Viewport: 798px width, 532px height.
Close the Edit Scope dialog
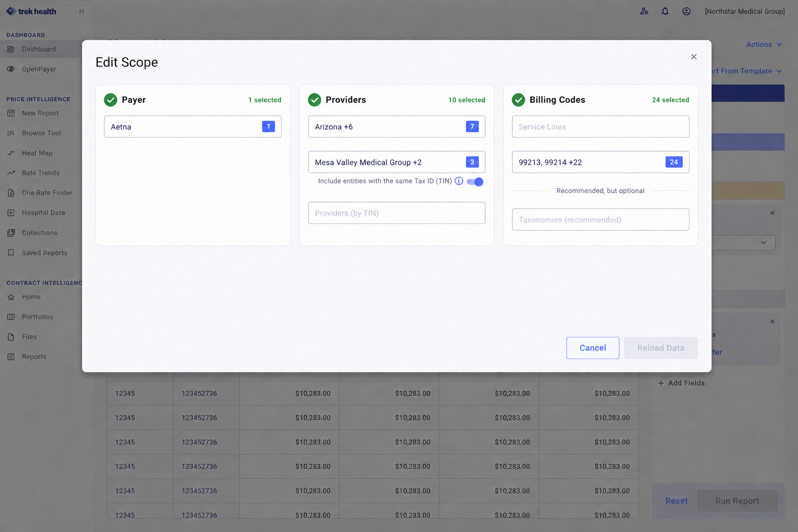(694, 57)
